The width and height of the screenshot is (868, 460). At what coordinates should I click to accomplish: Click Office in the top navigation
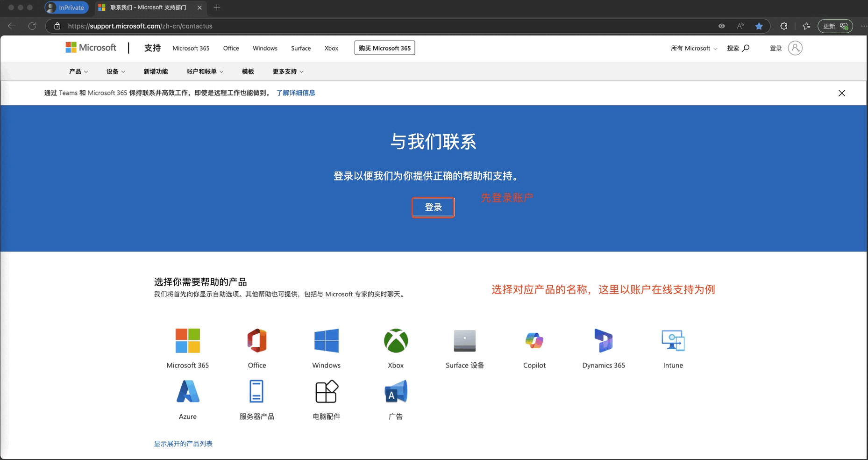coord(231,48)
